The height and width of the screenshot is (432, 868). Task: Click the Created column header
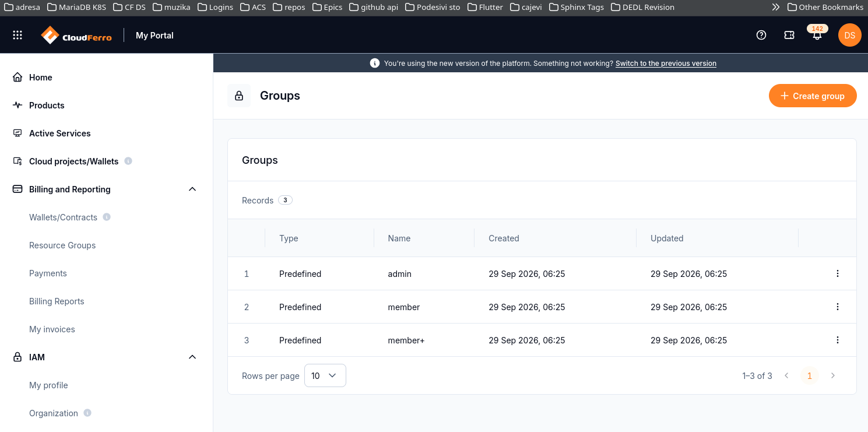click(504, 238)
